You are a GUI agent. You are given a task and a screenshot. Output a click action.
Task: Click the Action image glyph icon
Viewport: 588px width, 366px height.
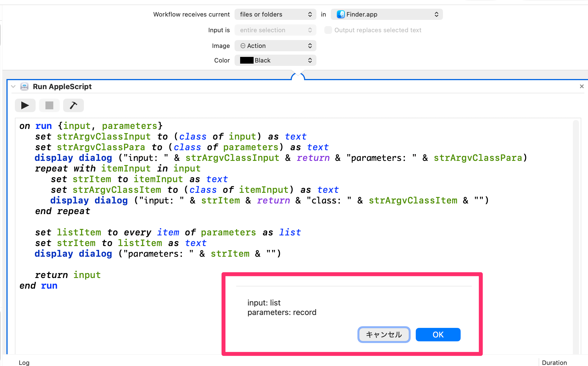click(x=243, y=46)
